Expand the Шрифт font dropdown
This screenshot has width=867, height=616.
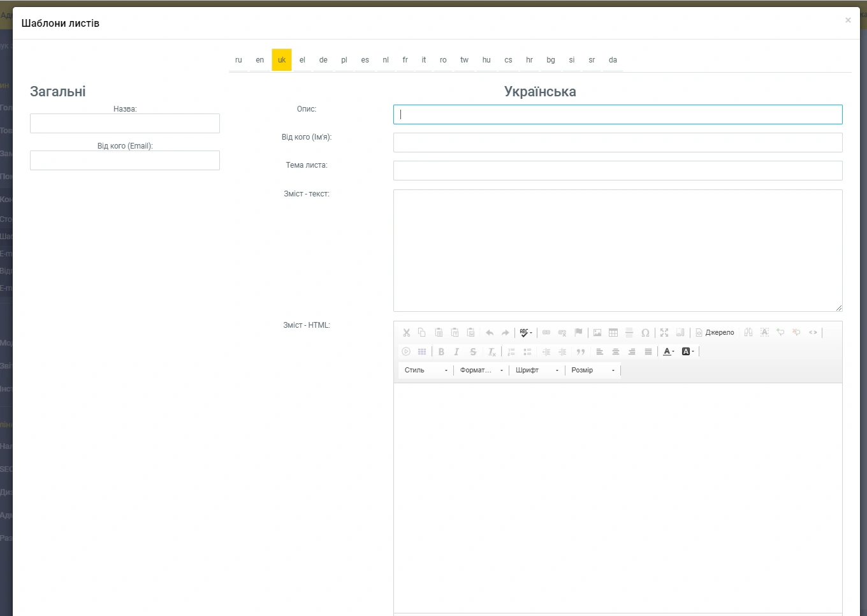click(x=537, y=370)
